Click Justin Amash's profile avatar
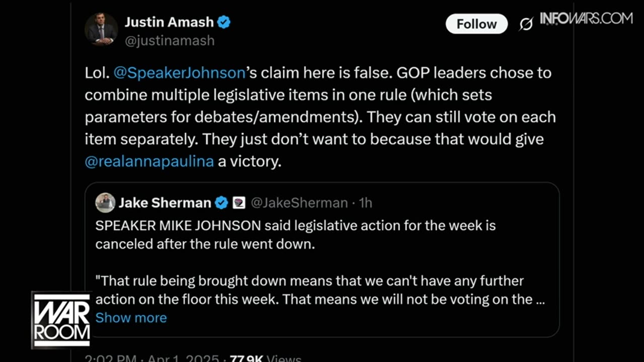 tap(101, 30)
